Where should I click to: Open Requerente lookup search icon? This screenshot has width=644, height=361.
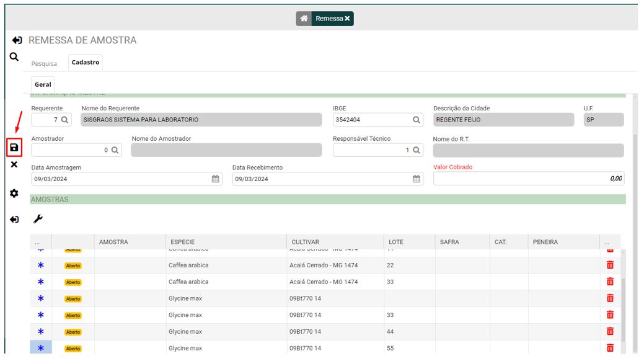point(65,120)
